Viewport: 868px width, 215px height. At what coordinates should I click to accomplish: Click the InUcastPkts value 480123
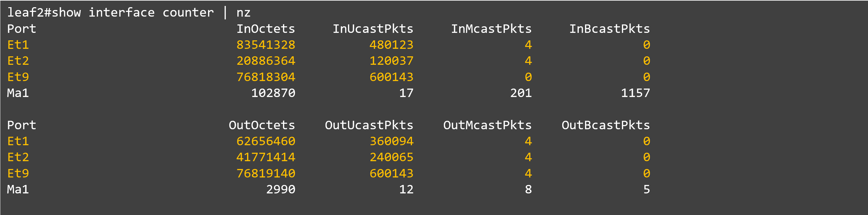point(391,45)
